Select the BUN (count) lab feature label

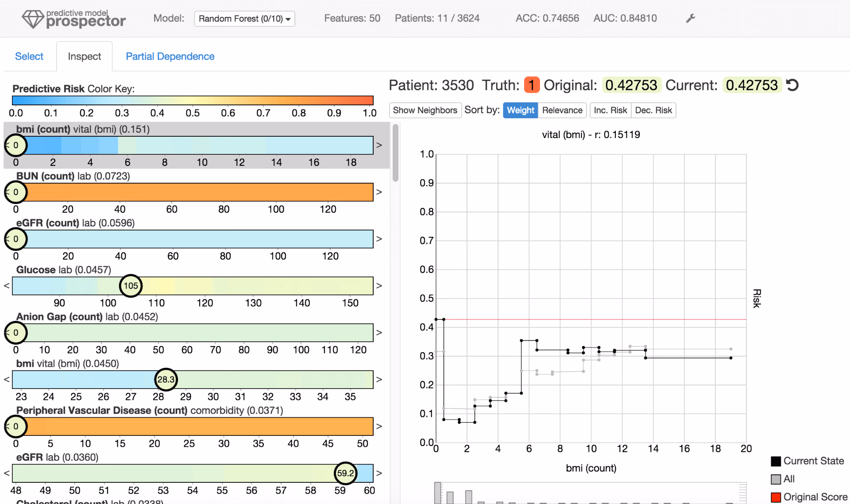(73, 176)
